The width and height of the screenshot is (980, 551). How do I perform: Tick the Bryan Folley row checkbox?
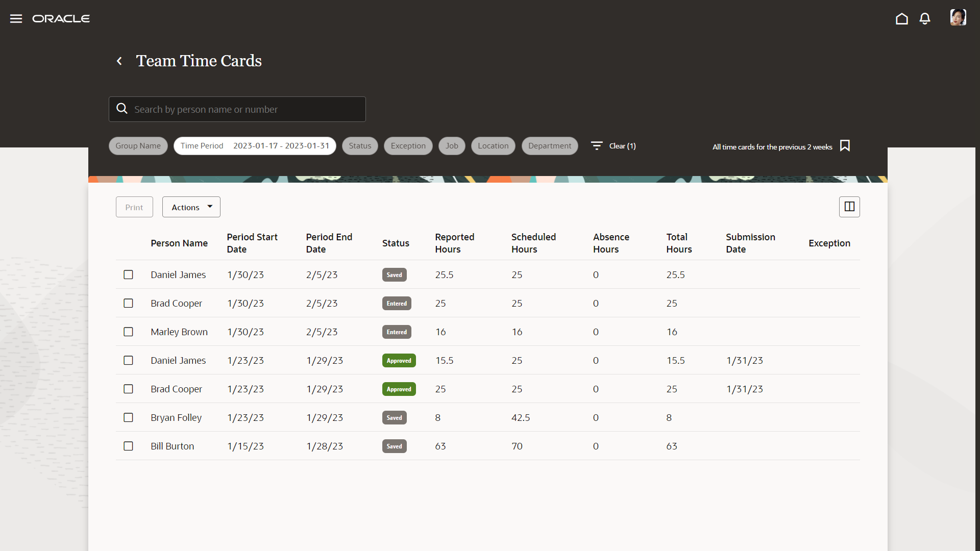tap(128, 417)
